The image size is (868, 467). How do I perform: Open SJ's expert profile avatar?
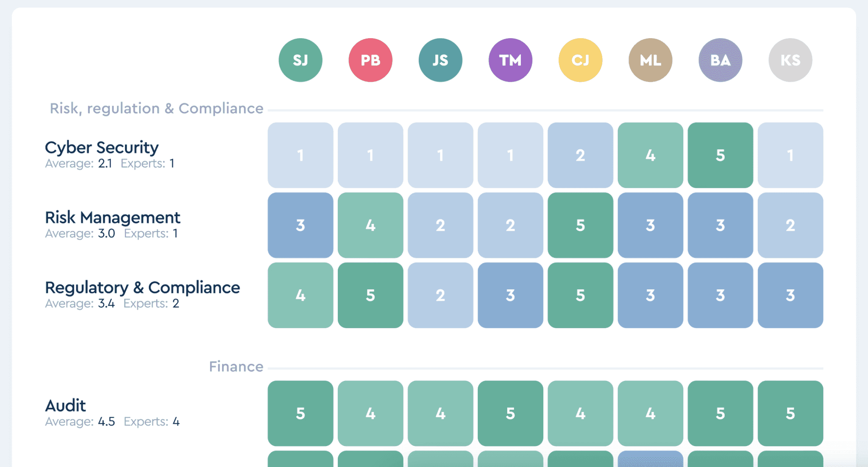300,60
